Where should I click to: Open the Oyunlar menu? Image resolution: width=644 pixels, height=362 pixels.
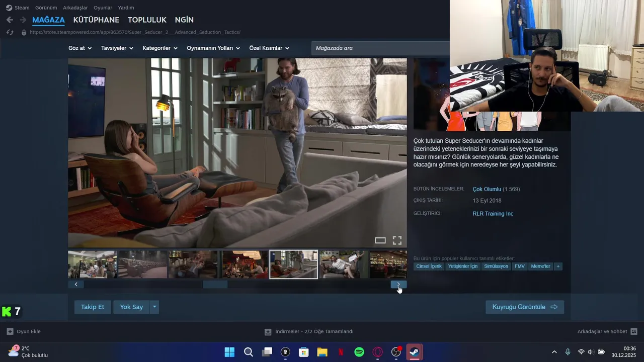(103, 8)
